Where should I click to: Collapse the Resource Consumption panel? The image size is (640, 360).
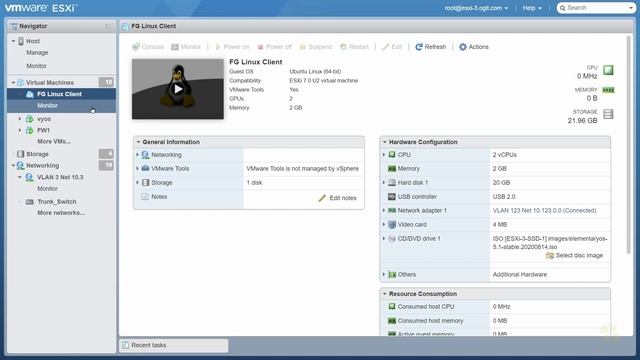pos(384,294)
